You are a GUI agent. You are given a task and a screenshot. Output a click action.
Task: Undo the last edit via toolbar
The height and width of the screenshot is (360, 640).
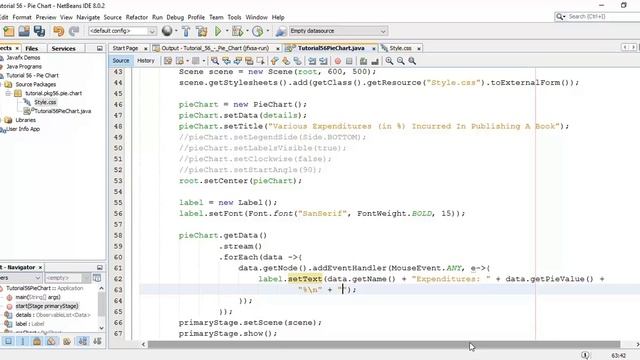pyautogui.click(x=58, y=31)
